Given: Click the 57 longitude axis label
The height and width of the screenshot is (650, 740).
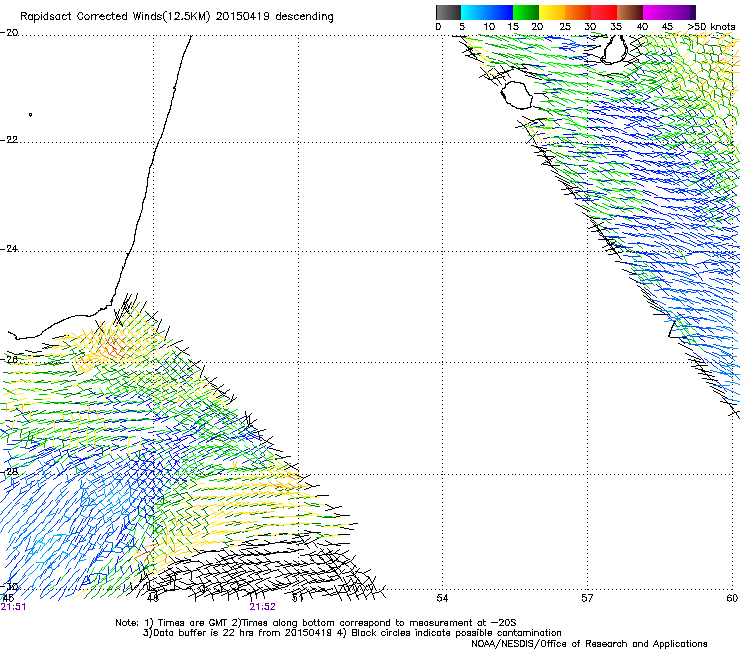Looking at the screenshot, I should [587, 598].
